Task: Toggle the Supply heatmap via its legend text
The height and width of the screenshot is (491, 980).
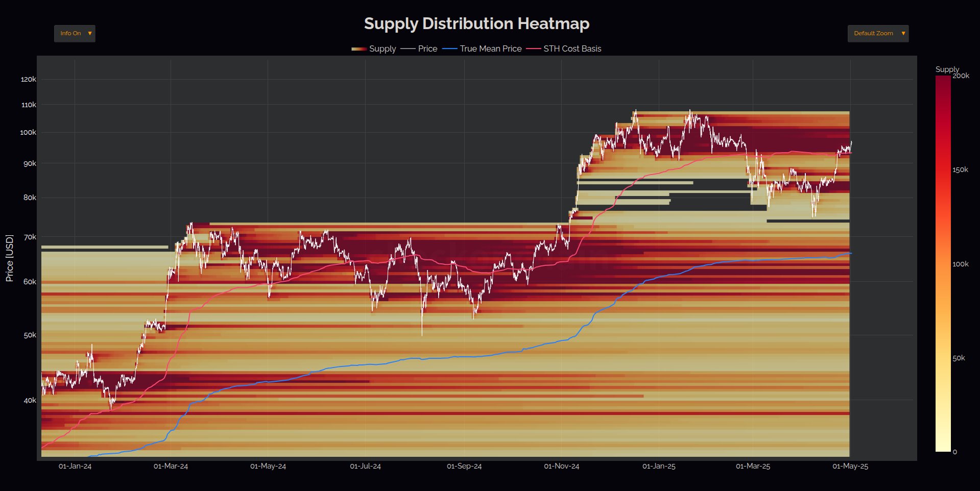Action: (383, 49)
